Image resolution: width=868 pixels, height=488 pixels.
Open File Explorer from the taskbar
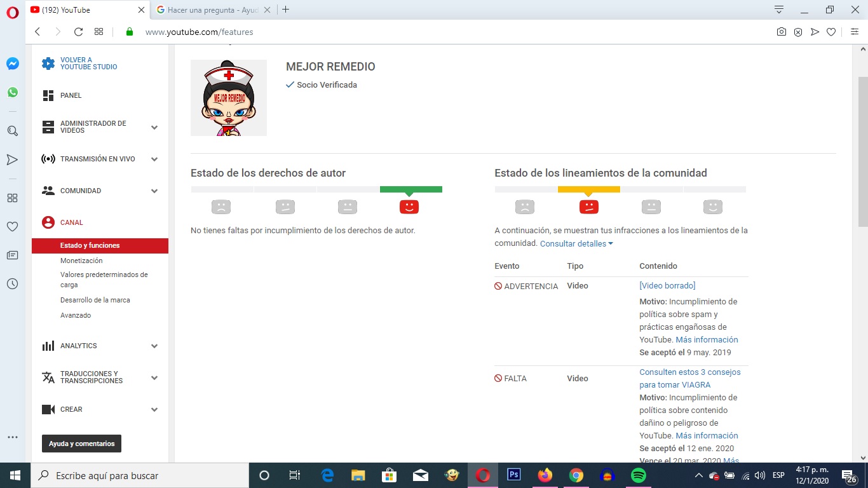click(358, 475)
